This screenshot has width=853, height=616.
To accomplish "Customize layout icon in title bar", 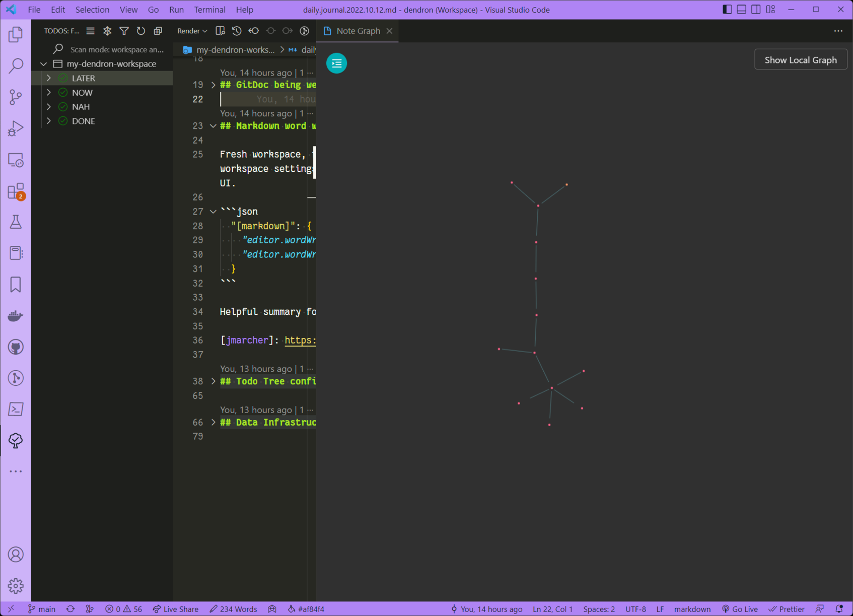I will [x=771, y=10].
